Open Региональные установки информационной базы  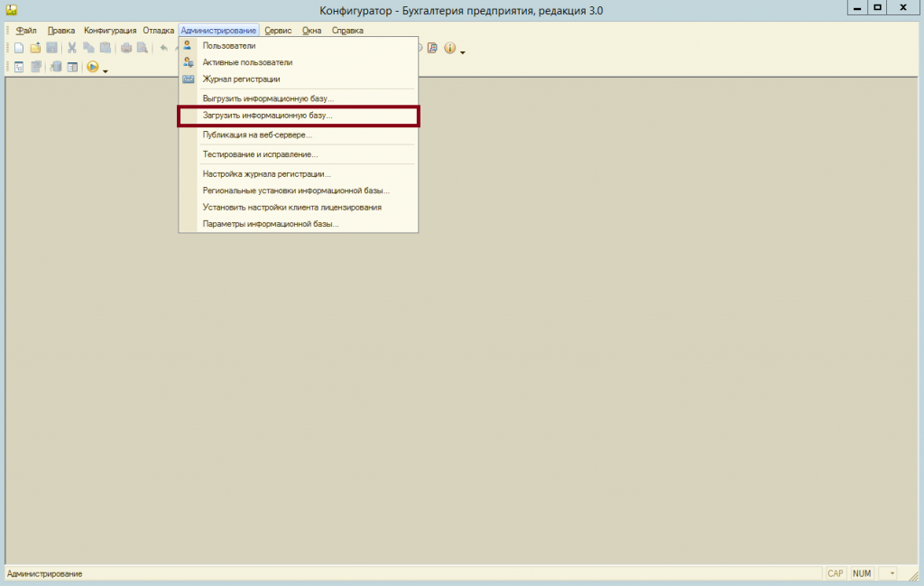(x=299, y=191)
